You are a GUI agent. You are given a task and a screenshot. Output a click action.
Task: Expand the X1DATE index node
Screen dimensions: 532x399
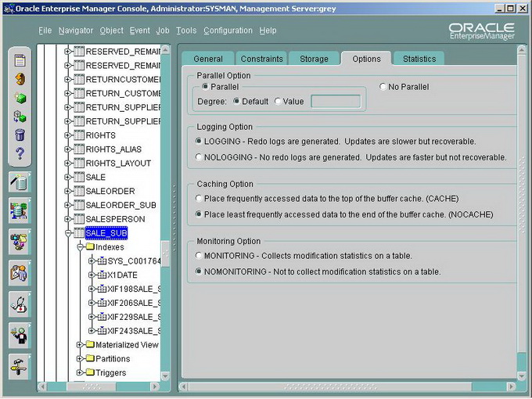point(92,275)
